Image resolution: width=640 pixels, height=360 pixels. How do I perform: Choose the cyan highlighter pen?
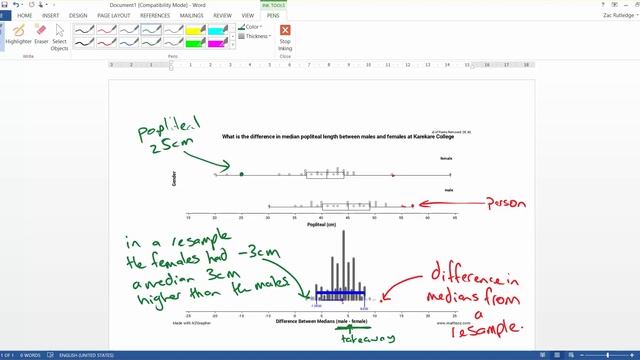[x=218, y=29]
